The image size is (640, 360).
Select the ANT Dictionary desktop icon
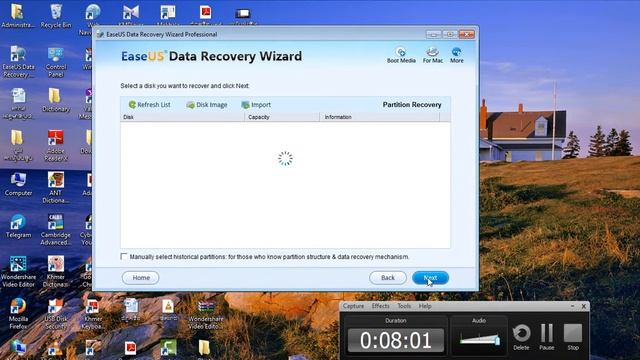tap(56, 188)
